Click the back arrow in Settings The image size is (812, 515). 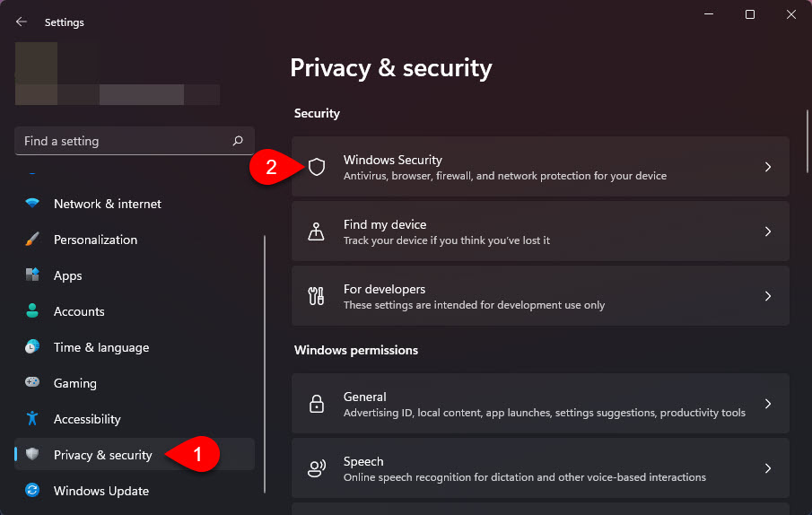(x=22, y=22)
